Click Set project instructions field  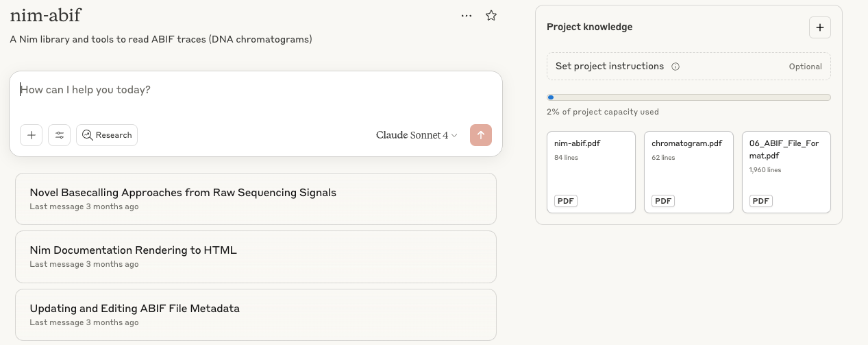point(610,67)
